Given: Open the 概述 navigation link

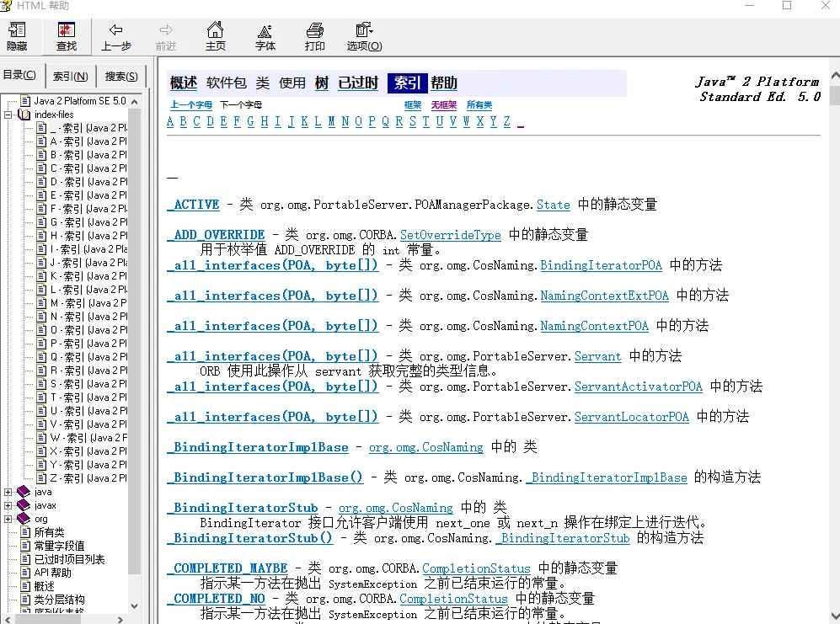Looking at the screenshot, I should (x=184, y=83).
